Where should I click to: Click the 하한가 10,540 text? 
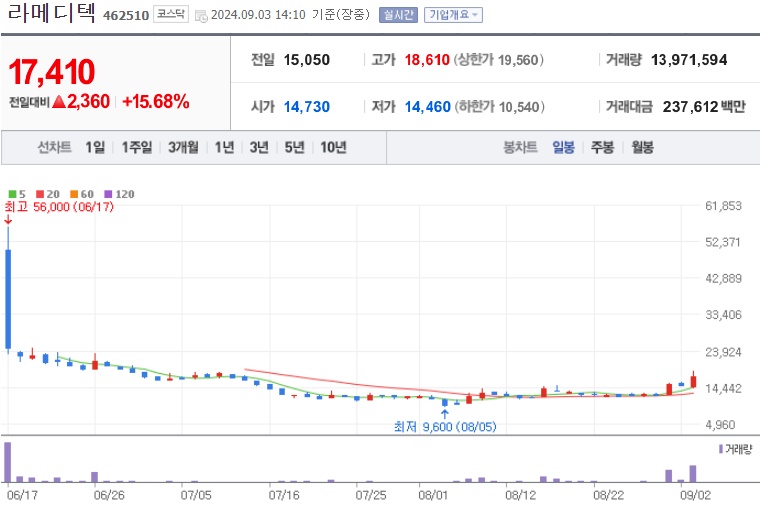(x=499, y=107)
